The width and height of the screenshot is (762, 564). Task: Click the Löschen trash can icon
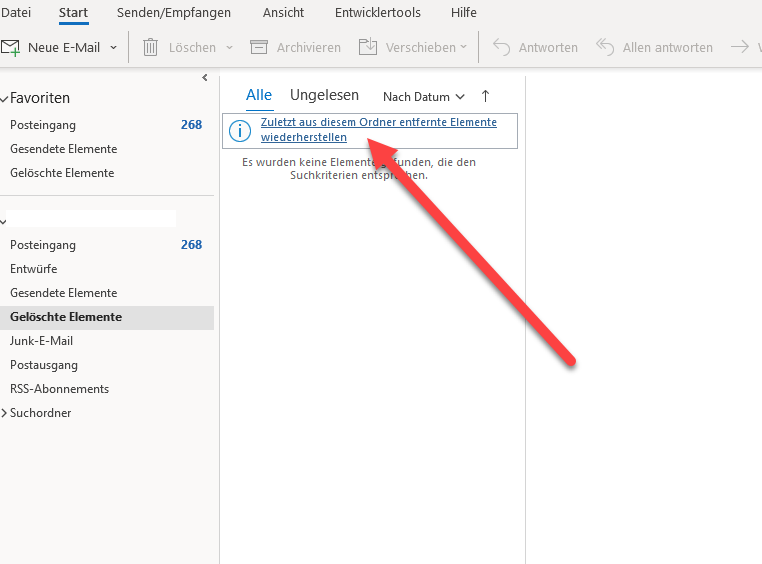pyautogui.click(x=151, y=47)
